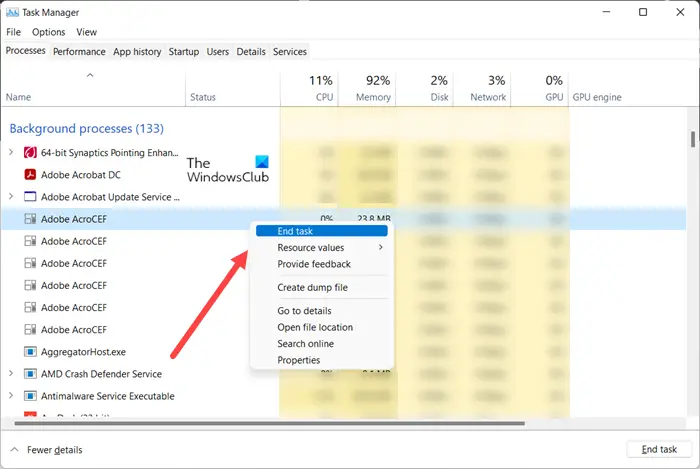The height and width of the screenshot is (469, 700).
Task: Expand the 64-bit Synaptics Pointing Enhancer process
Action: point(11,152)
